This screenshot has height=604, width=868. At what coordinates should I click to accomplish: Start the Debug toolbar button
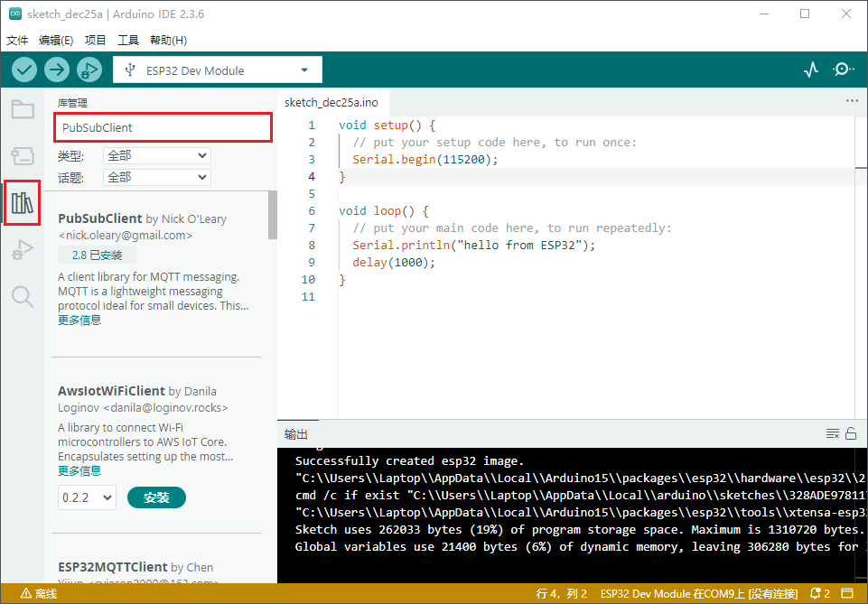point(89,70)
